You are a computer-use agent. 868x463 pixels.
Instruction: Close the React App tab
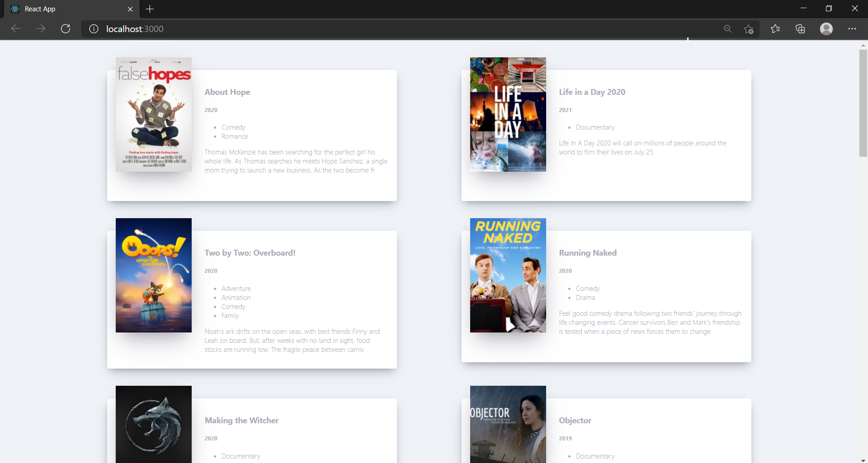130,9
